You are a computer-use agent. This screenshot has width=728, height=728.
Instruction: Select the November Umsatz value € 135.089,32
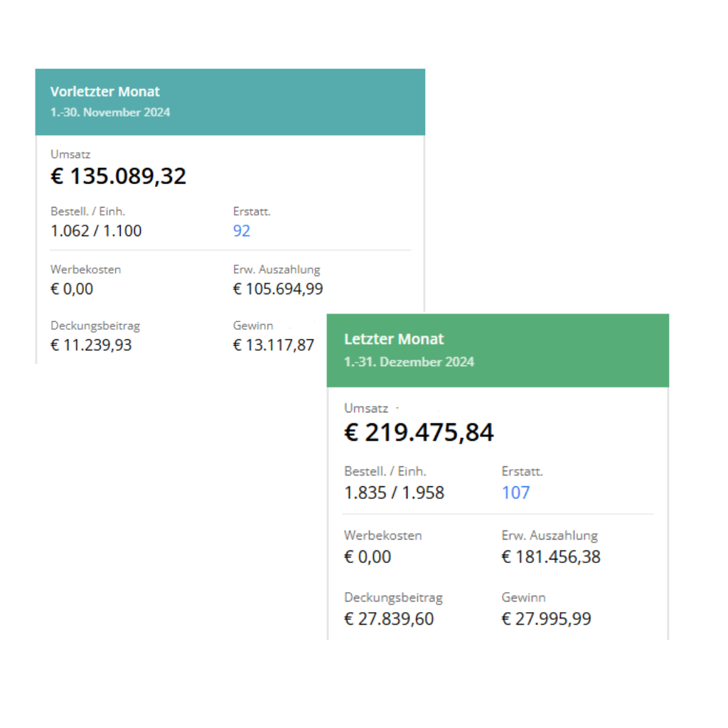point(119,176)
